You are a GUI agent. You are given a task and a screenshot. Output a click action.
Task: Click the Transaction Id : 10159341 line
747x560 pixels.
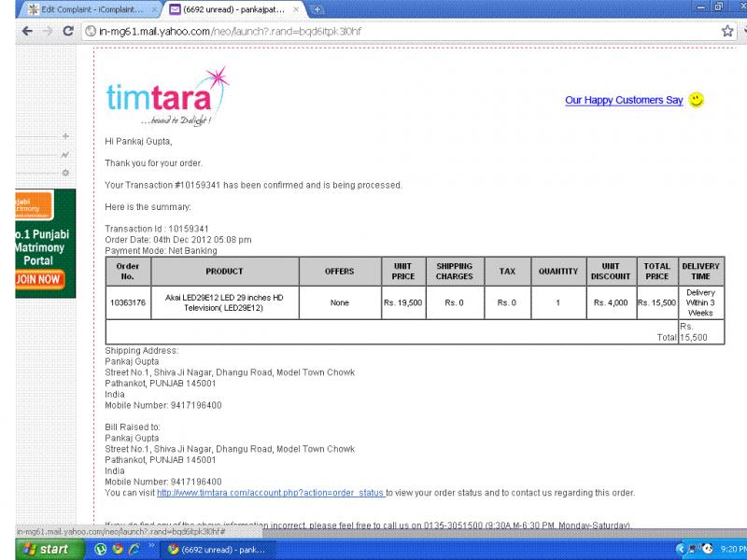(x=157, y=229)
